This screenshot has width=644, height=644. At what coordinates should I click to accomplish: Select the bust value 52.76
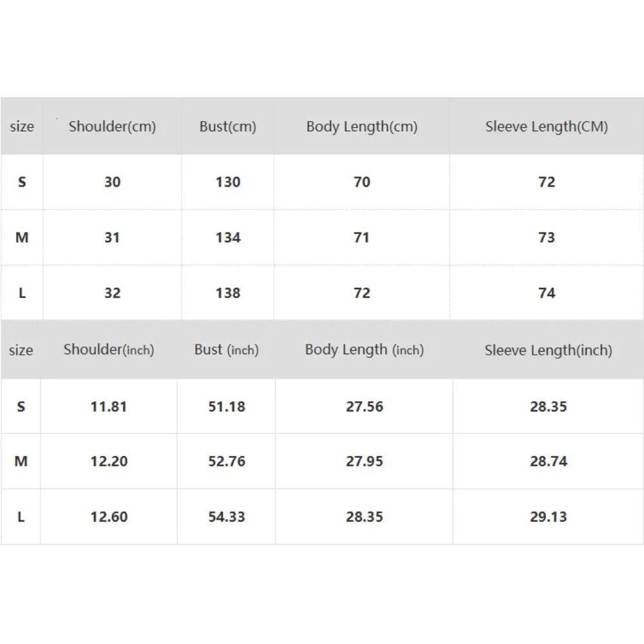(x=226, y=461)
